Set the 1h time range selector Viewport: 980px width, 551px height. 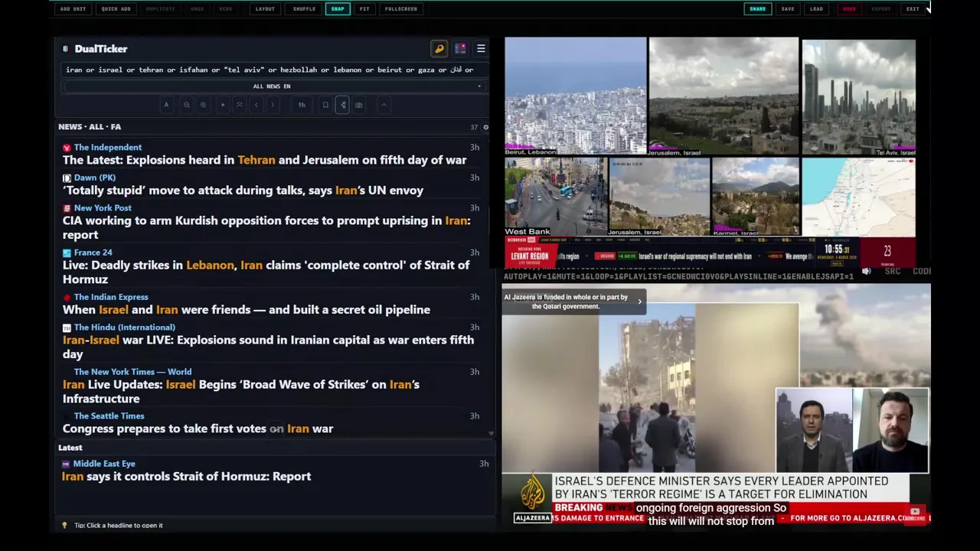click(302, 105)
